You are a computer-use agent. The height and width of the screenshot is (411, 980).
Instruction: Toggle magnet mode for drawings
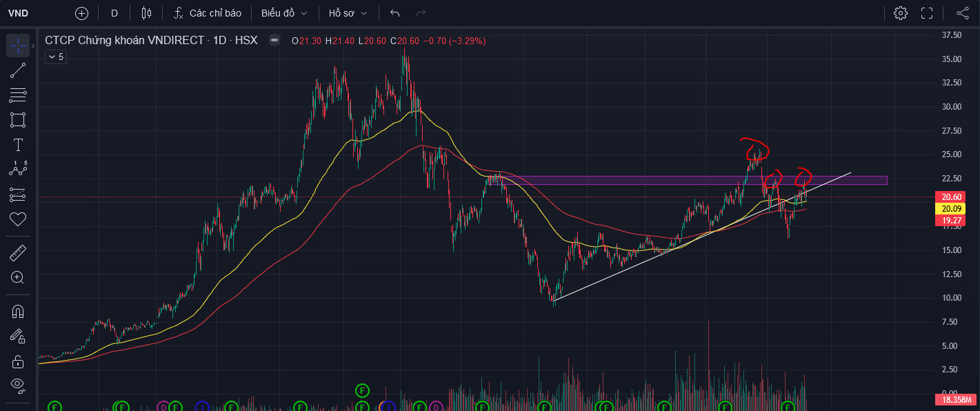(x=18, y=311)
